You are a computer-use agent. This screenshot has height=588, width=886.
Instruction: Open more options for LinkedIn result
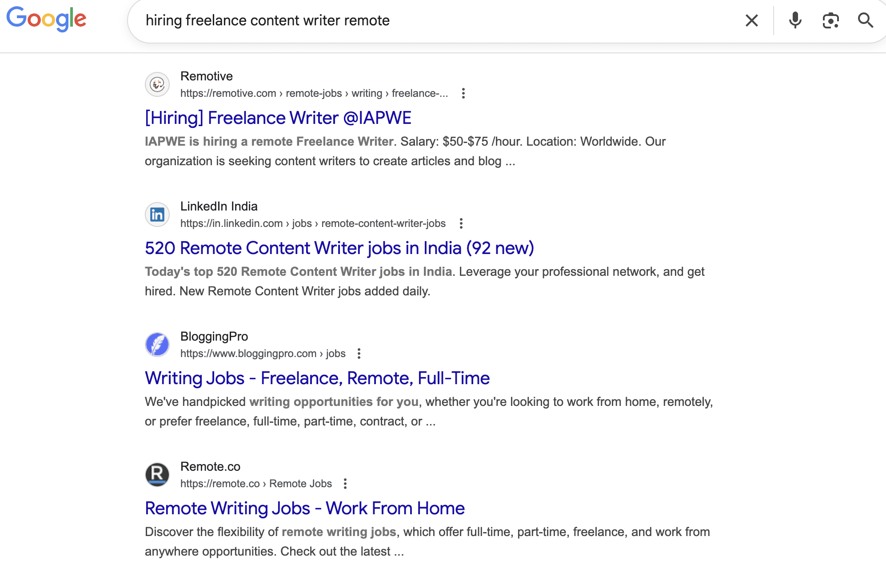(x=461, y=223)
